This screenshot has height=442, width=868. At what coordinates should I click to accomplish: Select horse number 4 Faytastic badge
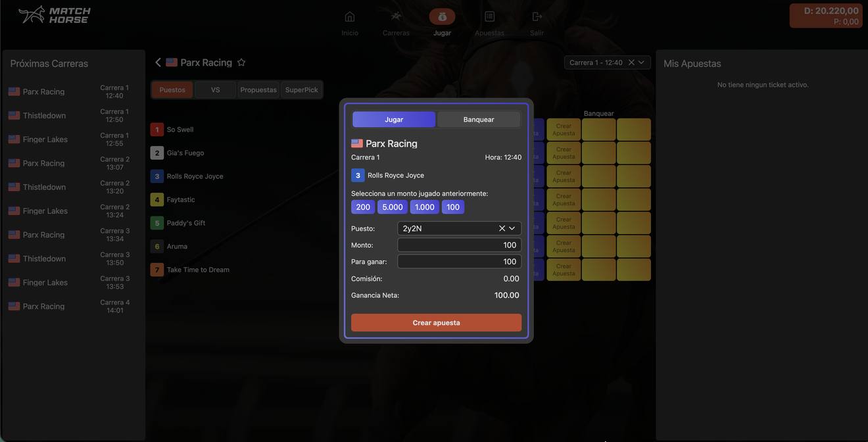coord(157,199)
